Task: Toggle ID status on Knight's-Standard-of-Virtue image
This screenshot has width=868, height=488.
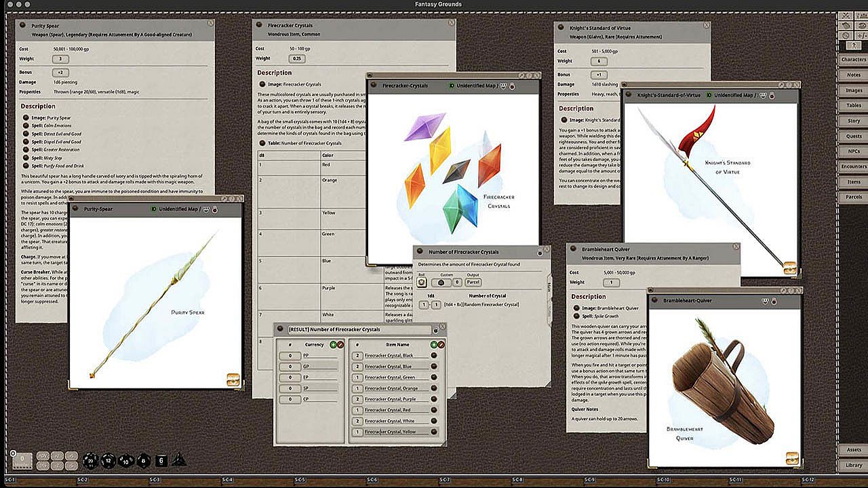Action: (x=709, y=96)
